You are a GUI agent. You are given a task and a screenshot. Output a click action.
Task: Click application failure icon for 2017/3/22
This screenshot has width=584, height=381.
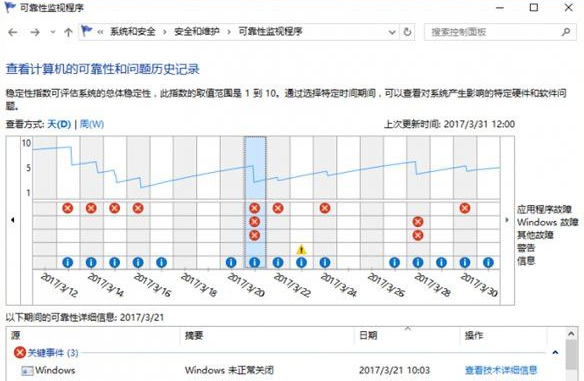(278, 208)
